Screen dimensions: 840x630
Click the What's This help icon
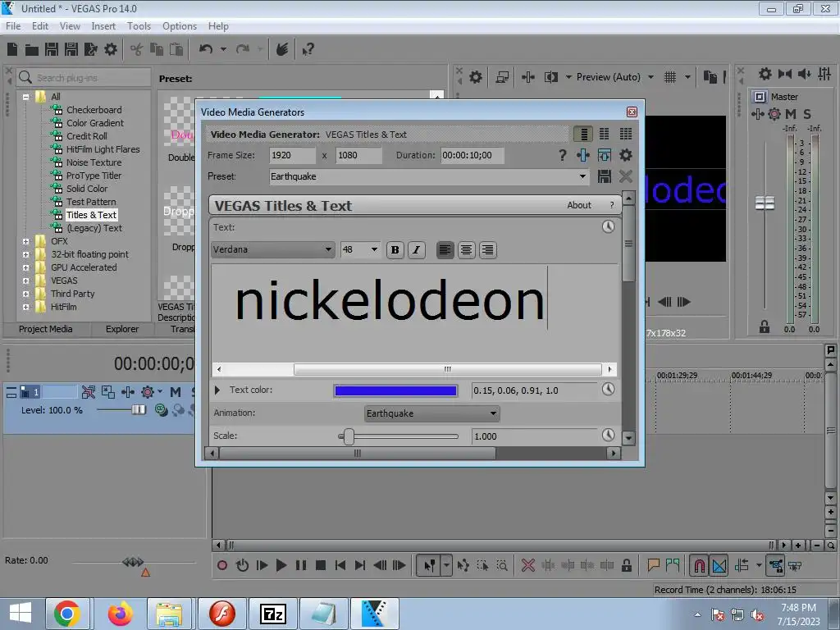[308, 50]
